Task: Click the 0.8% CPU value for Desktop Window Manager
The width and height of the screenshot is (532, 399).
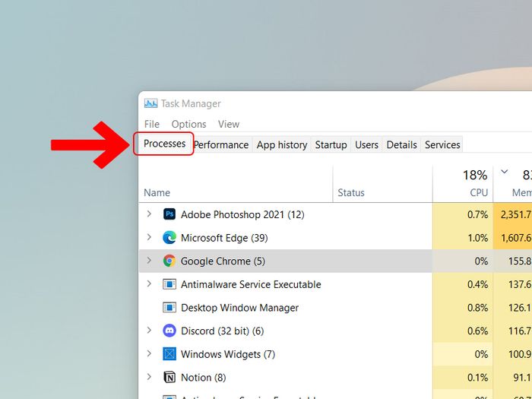Action: pos(477,308)
